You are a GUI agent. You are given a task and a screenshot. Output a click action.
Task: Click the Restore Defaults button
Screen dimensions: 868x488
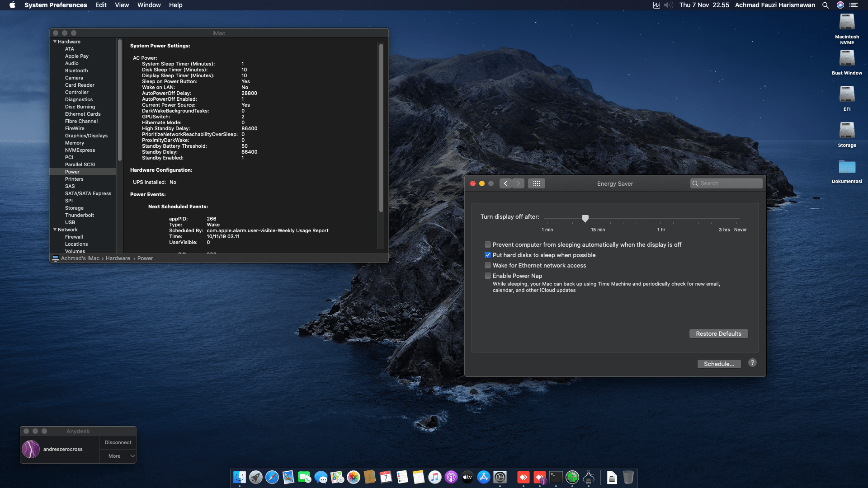pos(718,333)
